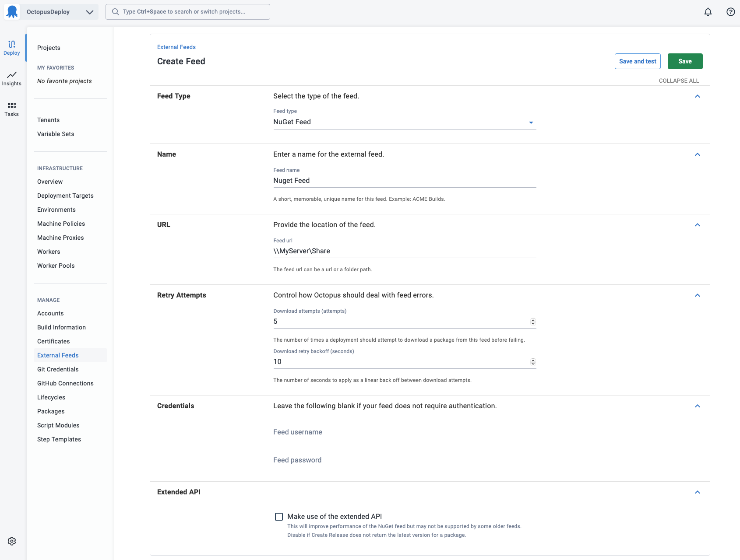The height and width of the screenshot is (560, 740).
Task: Open the Deploy section icon
Action: pos(12,44)
